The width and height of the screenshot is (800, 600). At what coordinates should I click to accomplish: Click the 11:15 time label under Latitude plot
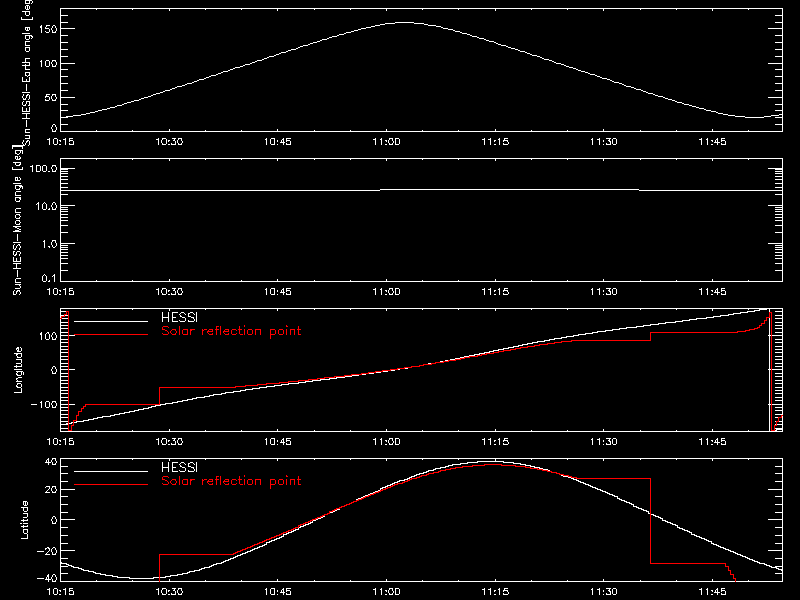(x=495, y=592)
